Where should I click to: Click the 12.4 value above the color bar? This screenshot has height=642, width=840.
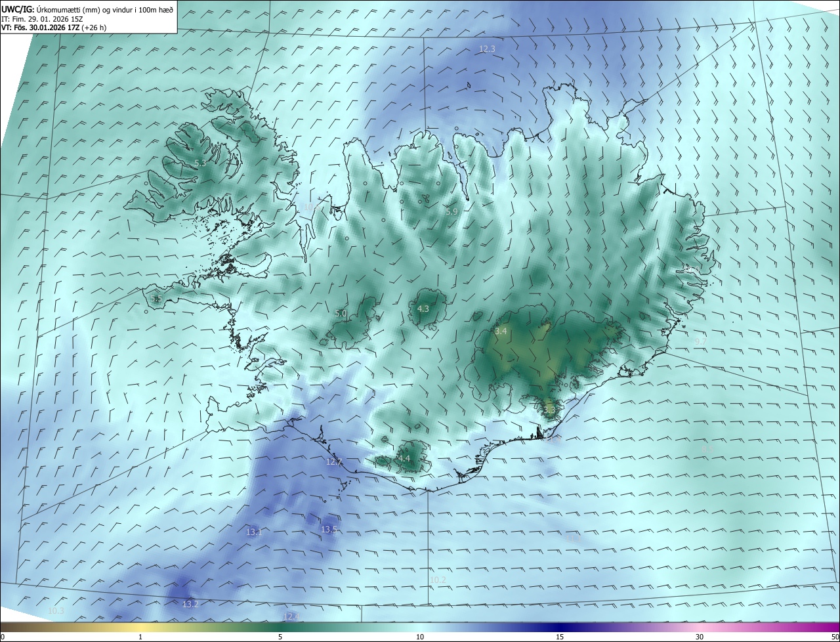point(291,616)
